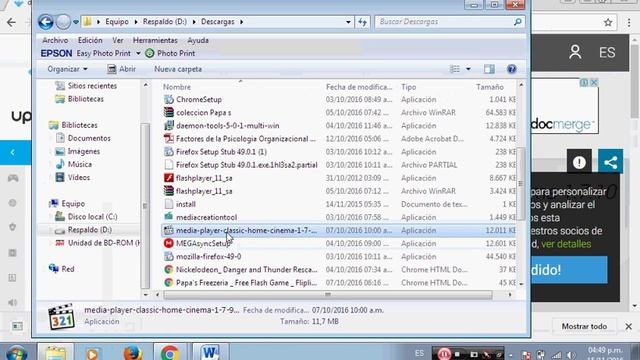Open more view options dropdown arrow
640x360 pixels.
(x=468, y=69)
